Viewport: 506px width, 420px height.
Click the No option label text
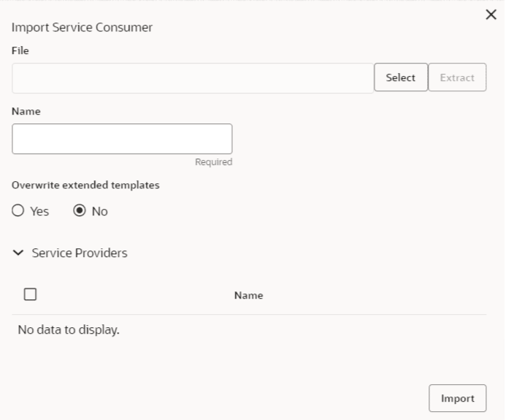(99, 211)
